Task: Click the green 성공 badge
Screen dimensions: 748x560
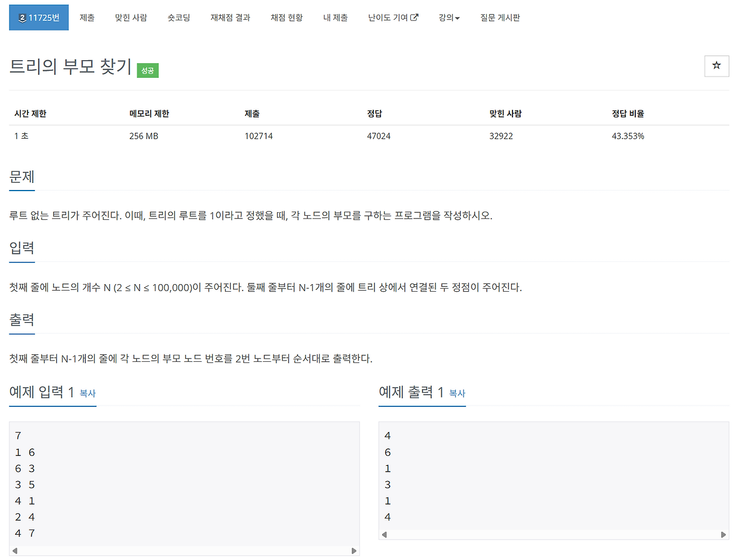Action: click(147, 70)
